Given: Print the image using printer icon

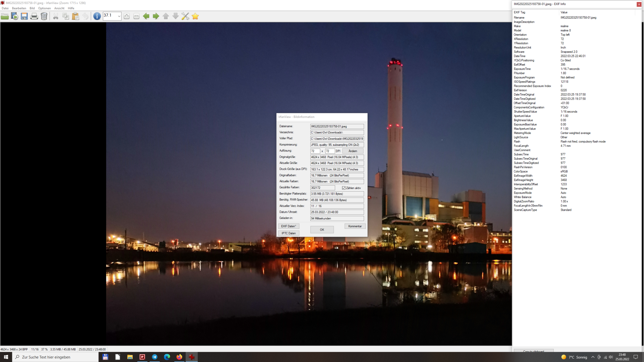Looking at the screenshot, I should [x=34, y=16].
